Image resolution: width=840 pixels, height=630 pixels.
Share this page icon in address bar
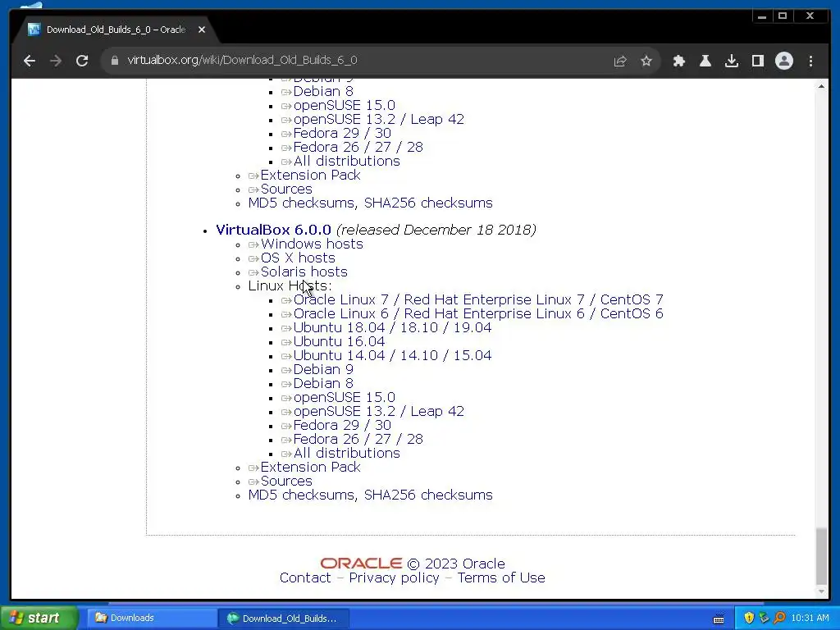coord(620,61)
